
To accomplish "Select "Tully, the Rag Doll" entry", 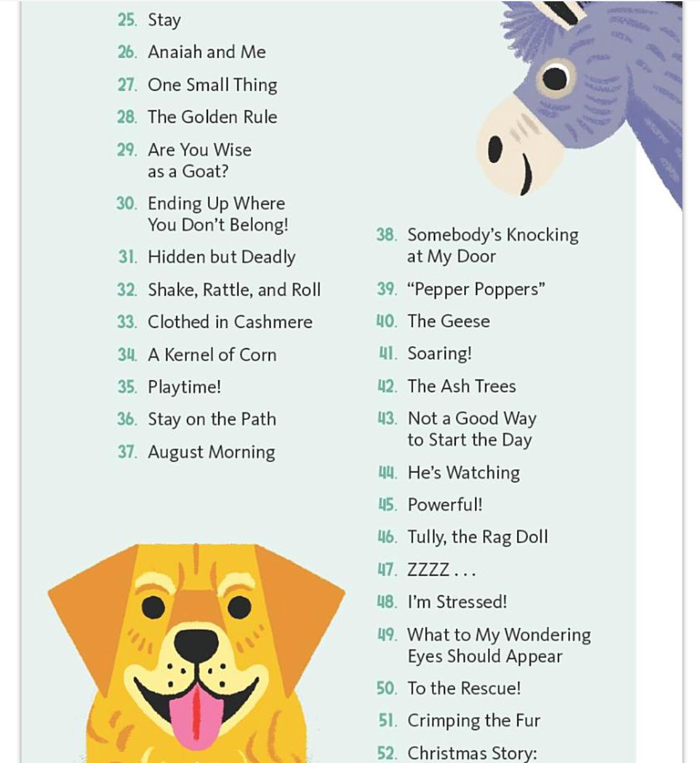I will coord(477,537).
